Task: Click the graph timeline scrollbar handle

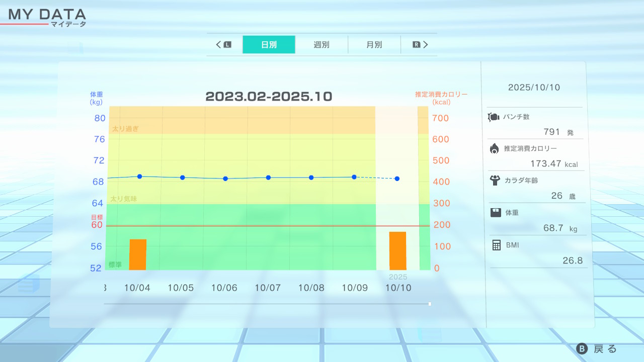Action: tap(430, 304)
